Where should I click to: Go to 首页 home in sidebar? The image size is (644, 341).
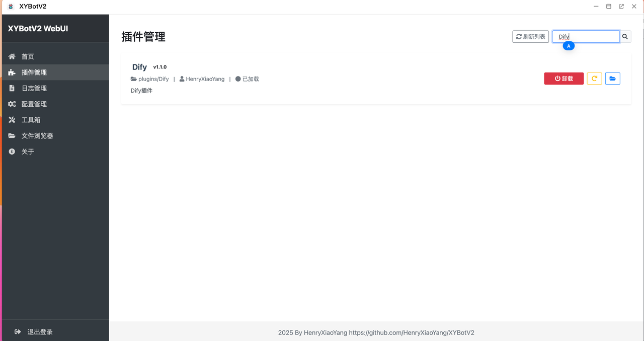(x=28, y=57)
